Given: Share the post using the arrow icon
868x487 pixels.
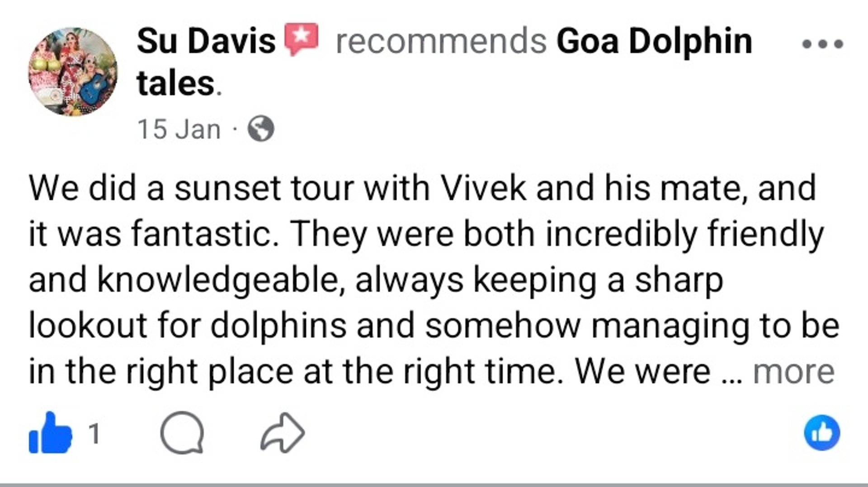Looking at the screenshot, I should click(x=283, y=433).
